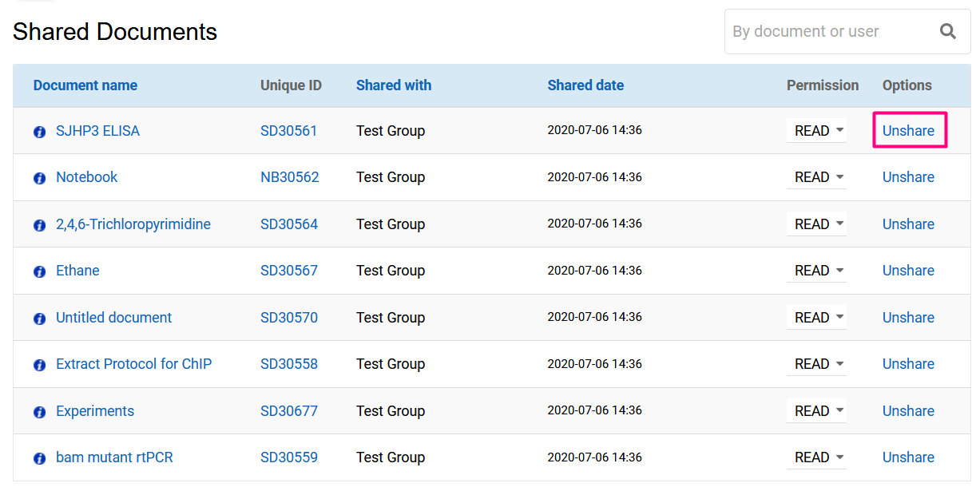Sort by Shared with column
This screenshot has height=487, width=980.
[394, 85]
